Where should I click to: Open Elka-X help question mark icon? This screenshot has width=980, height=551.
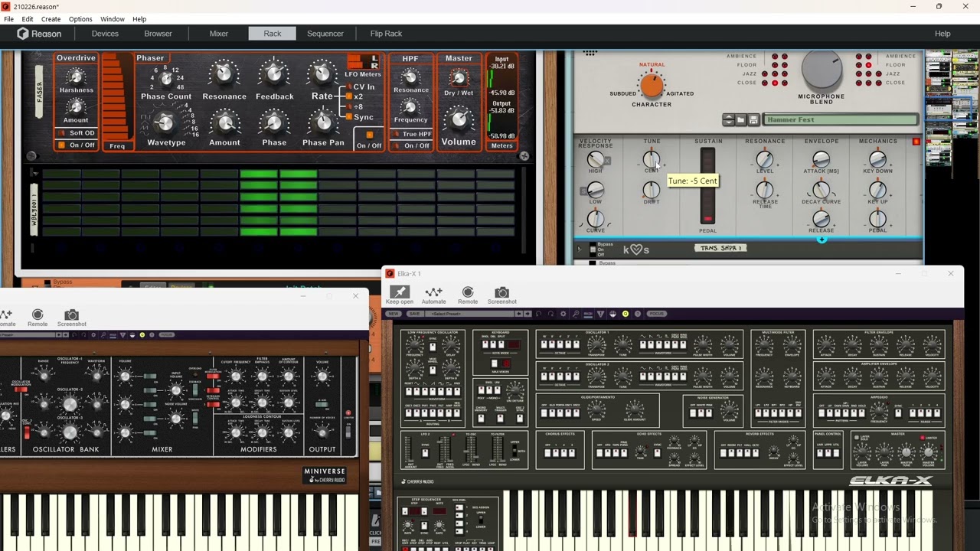(x=637, y=314)
